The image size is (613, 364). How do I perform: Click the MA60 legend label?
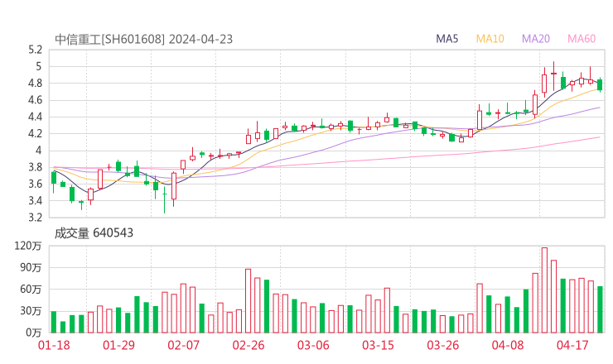[582, 39]
